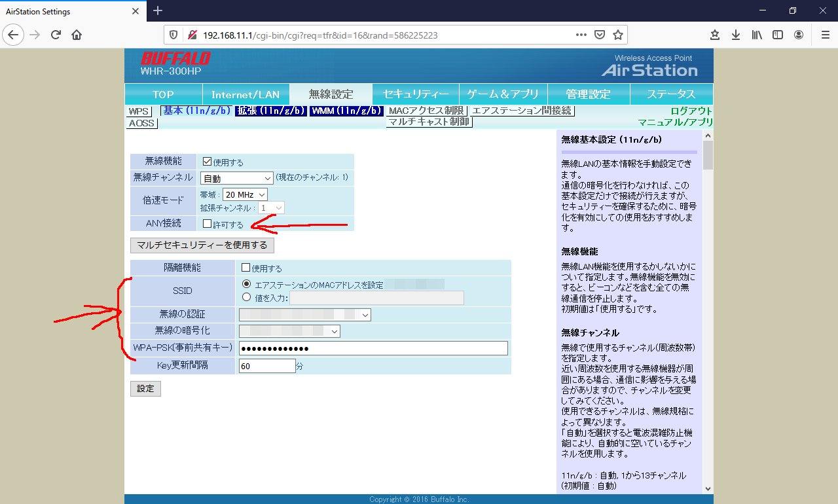Open the セキュリティー tab
The height and width of the screenshot is (504, 838).
click(x=416, y=94)
